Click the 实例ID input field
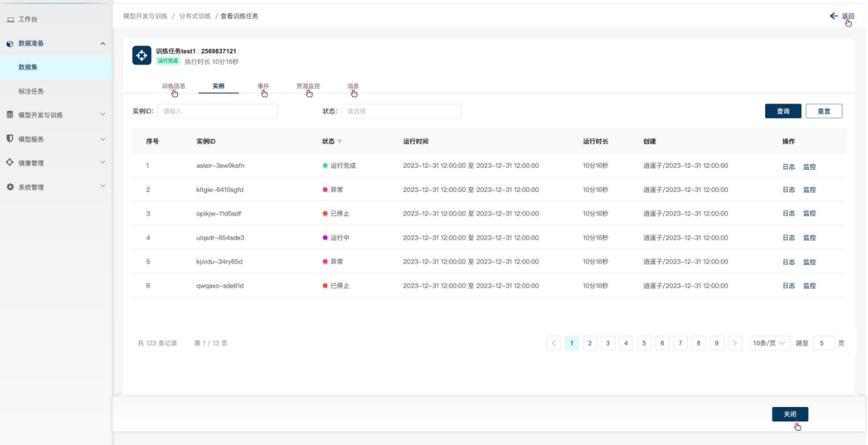 point(217,111)
